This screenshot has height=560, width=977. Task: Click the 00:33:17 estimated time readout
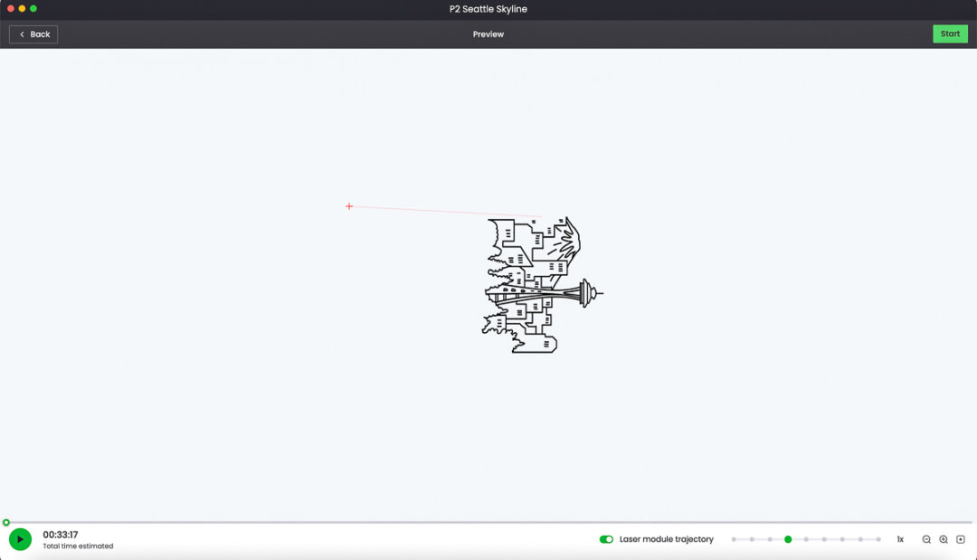(61, 535)
